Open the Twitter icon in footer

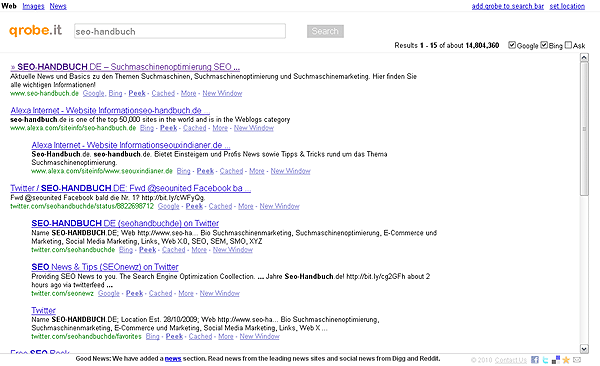click(x=545, y=360)
